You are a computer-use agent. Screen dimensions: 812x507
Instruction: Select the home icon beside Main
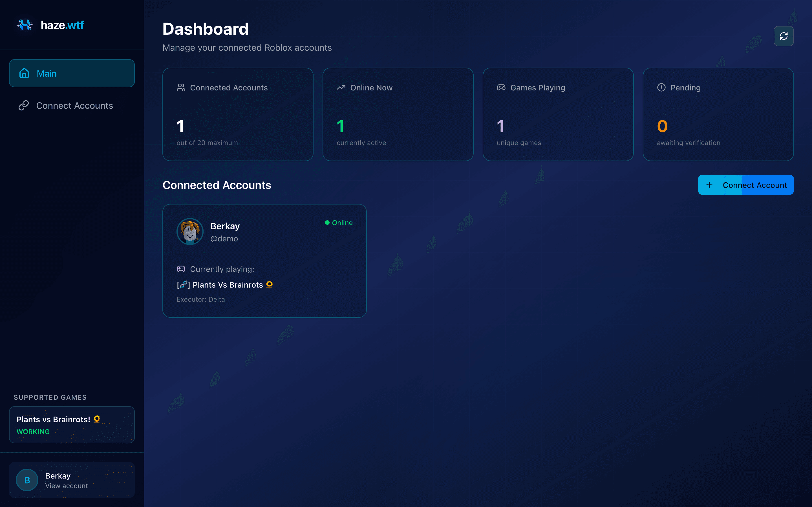(25, 73)
